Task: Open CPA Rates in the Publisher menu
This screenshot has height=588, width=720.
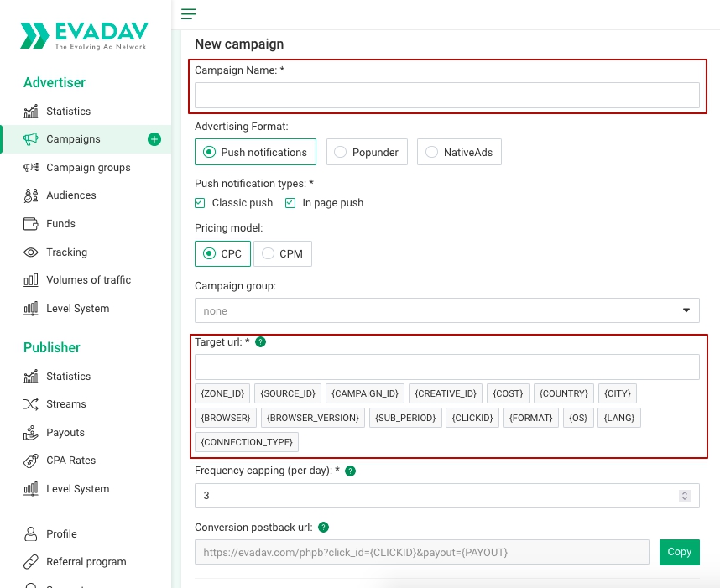Action: click(x=71, y=460)
